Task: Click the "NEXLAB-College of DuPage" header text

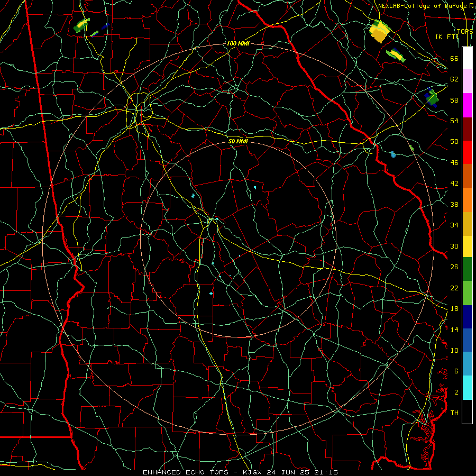Action: (x=422, y=6)
